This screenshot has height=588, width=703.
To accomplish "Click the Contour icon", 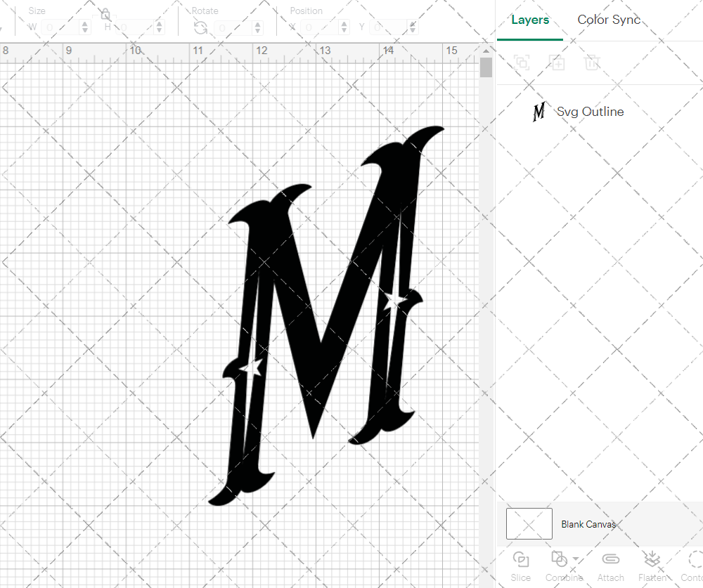I will [x=692, y=559].
